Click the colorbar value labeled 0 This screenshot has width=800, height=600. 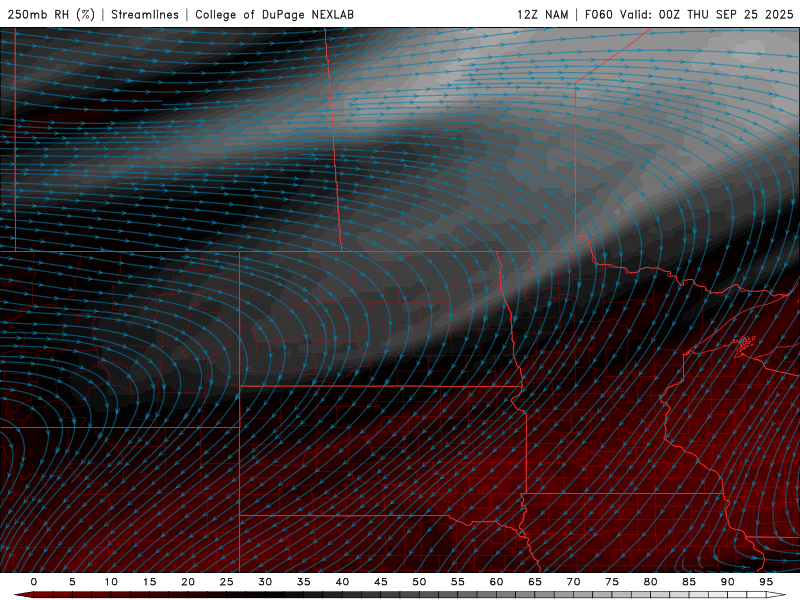point(34,582)
